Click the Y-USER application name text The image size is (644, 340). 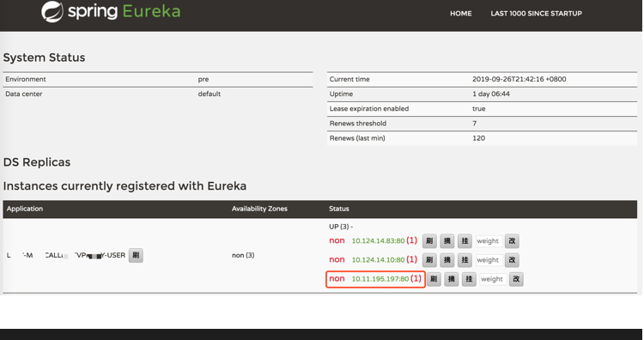click(x=66, y=255)
